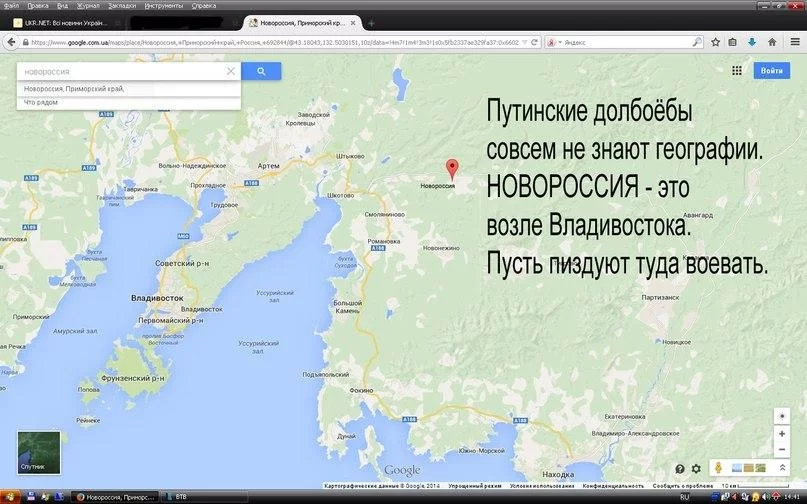Click the Артем town label
Viewport: 807px width, 504px height.
click(x=268, y=166)
